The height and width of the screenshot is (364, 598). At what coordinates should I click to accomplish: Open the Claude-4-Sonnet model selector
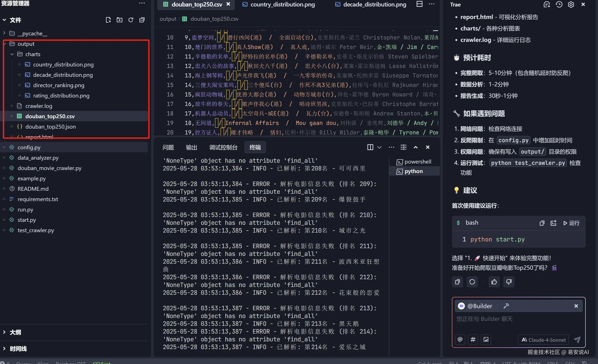tap(544, 340)
